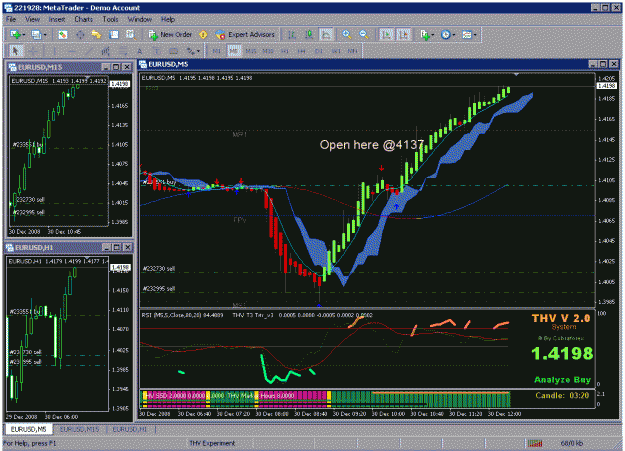Click the '68/0 kb' traffic indicator in status bar
Image resolution: width=625 pixels, height=451 pixels.
[572, 443]
